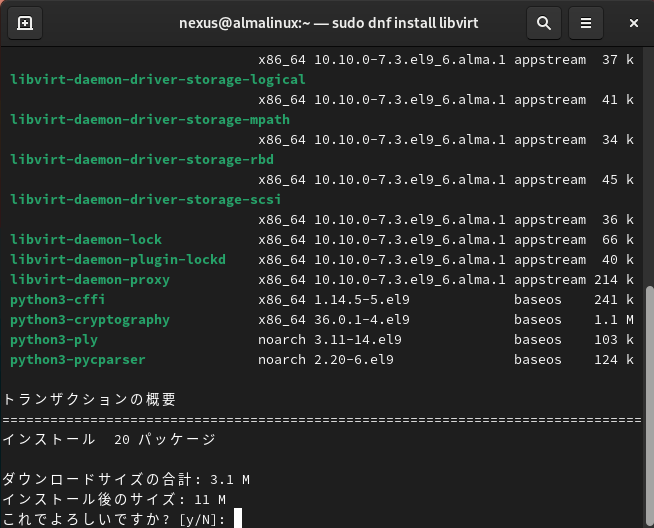Screen dimensions: 654x528
Task: Click libvirt-daemon-driver-storage-rbd text
Action: click(142, 160)
